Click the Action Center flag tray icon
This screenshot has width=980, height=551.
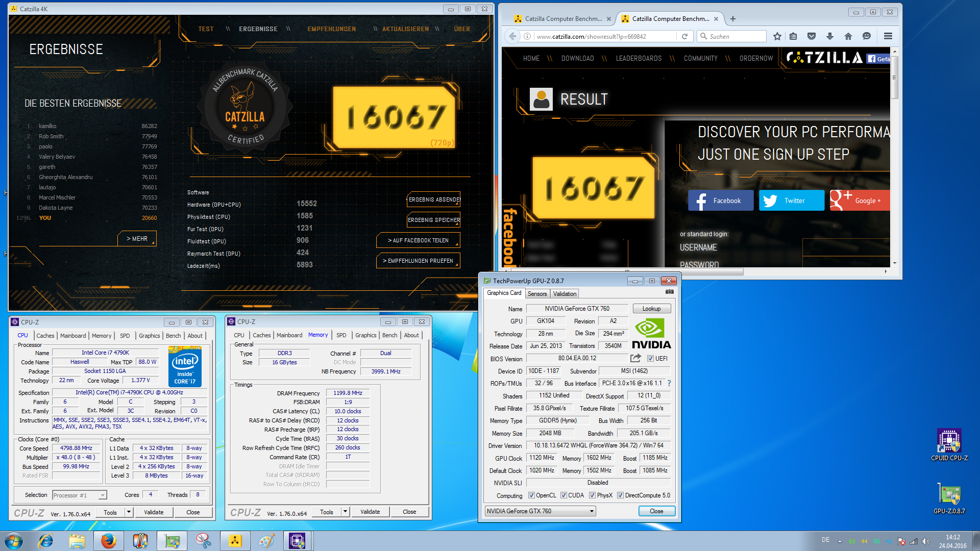coord(901,541)
